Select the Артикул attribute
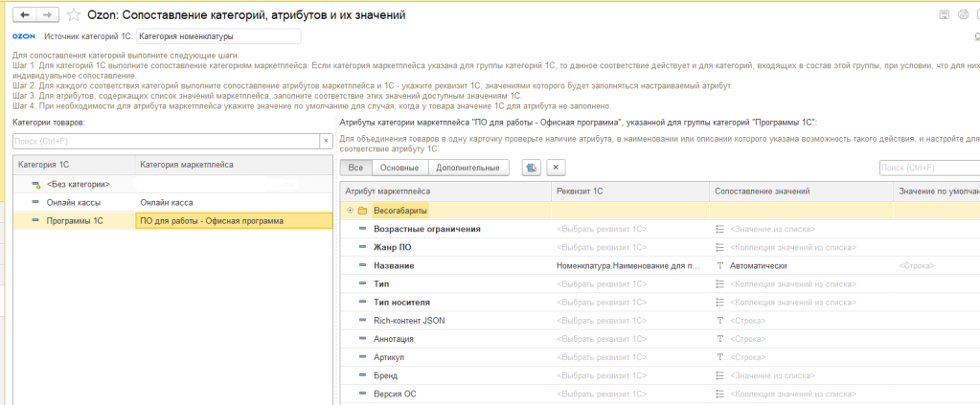Viewport: 980px width, 405px height. 389,357
